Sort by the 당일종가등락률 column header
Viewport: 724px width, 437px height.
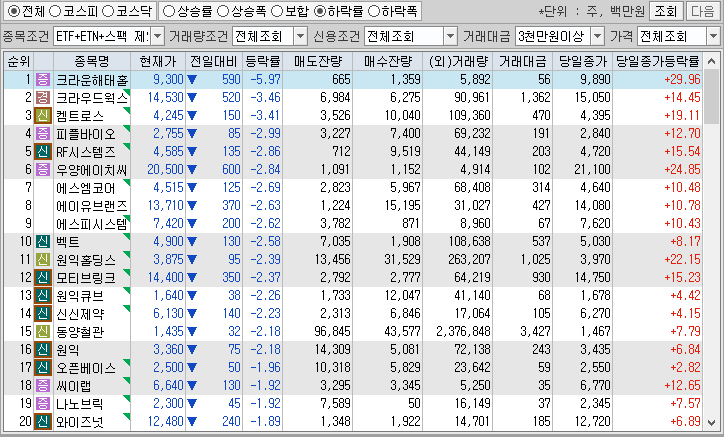[x=658, y=61]
